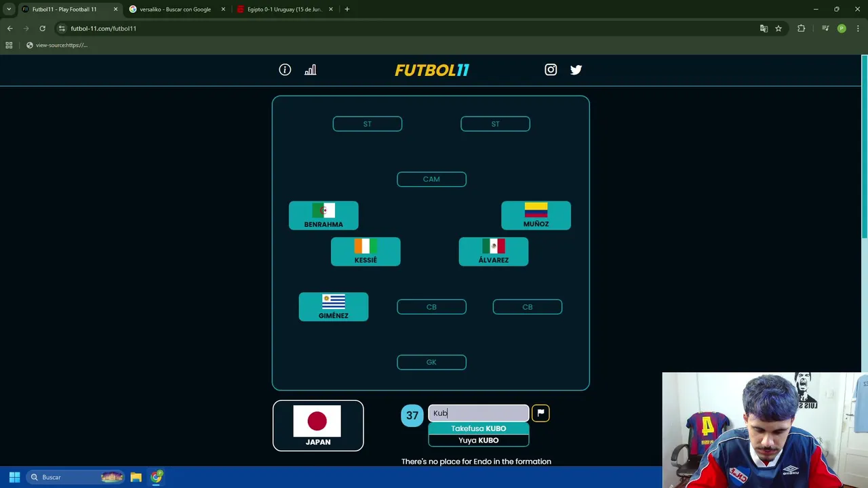Click the flag give-up button
868x488 pixels.
(540, 413)
